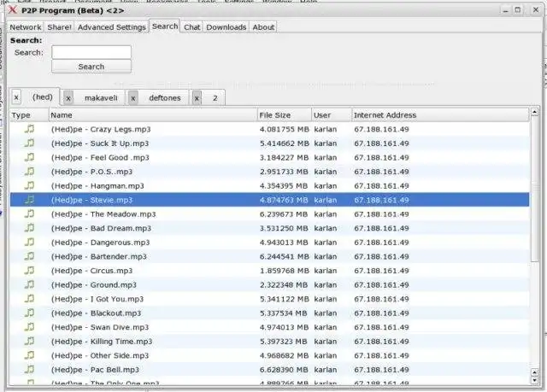547x392 pixels.
Task: Click scrollbar up arrow at top of results
Action: [x=534, y=112]
